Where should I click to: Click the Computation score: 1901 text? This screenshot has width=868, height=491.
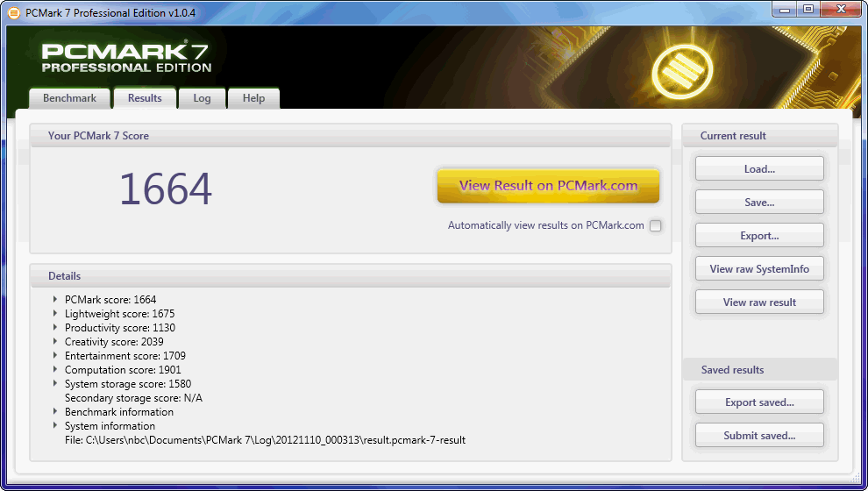pos(123,370)
